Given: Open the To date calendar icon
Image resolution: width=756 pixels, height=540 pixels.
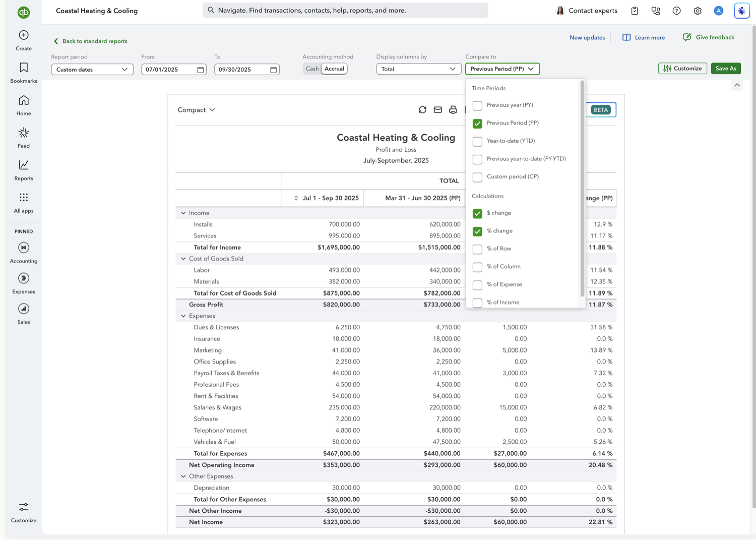Looking at the screenshot, I should pos(274,70).
